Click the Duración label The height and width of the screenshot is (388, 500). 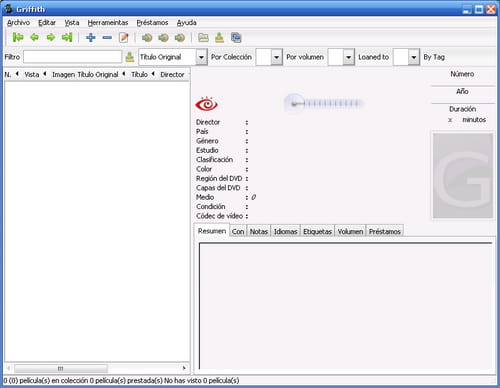pos(462,109)
